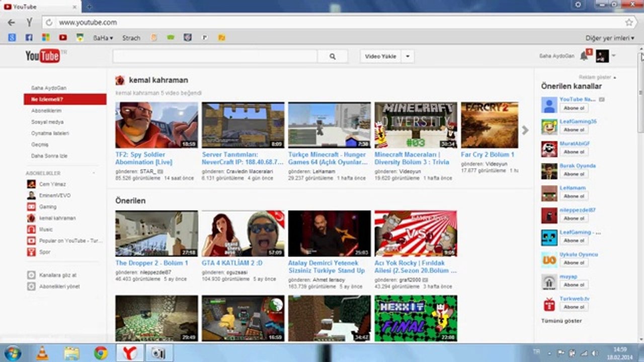Viewport: 644px width, 362px height.
Task: Select Ne izlemeli? in the sidebar
Action: 65,99
